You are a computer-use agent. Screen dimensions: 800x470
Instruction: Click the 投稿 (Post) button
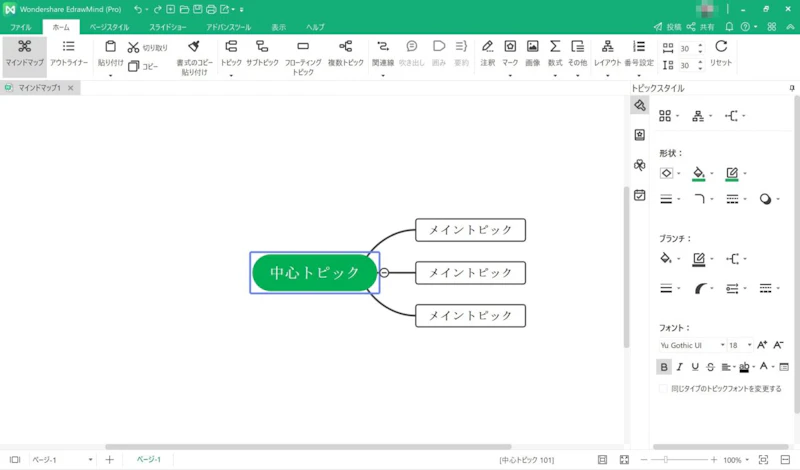click(x=667, y=27)
